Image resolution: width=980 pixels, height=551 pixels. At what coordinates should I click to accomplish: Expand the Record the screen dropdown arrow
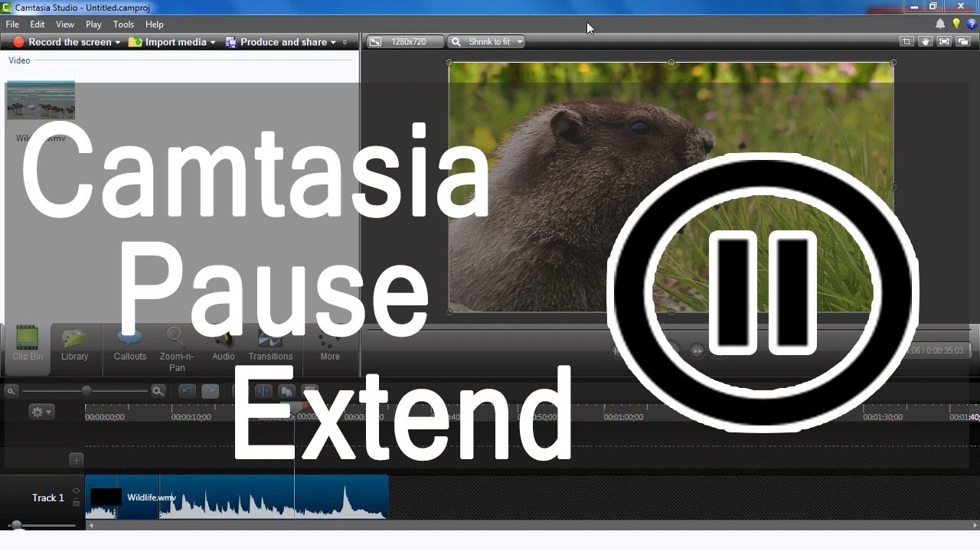coord(118,42)
